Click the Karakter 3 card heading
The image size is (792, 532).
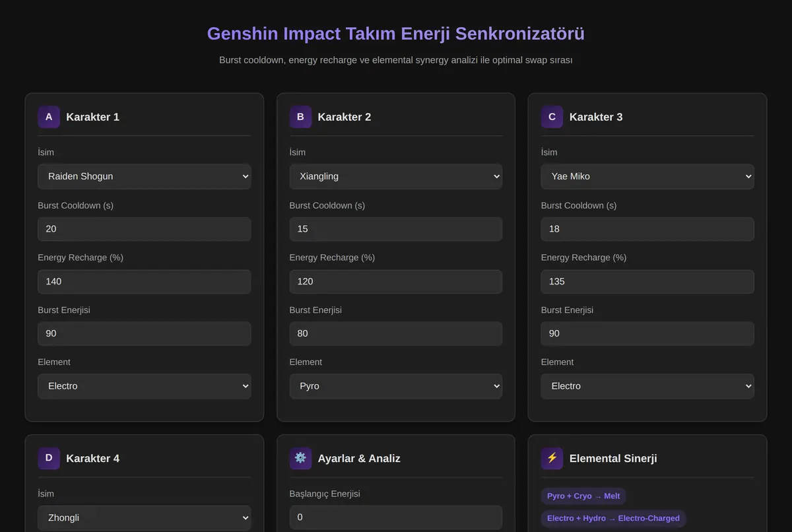pyautogui.click(x=595, y=117)
